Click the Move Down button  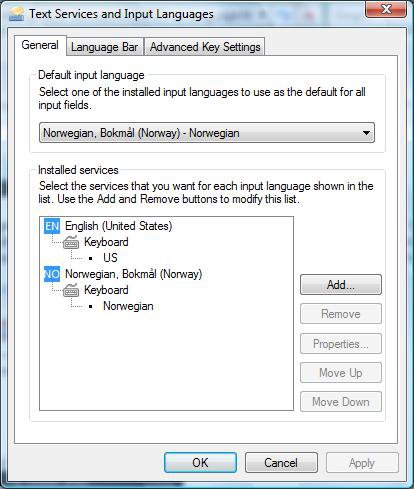pyautogui.click(x=341, y=402)
